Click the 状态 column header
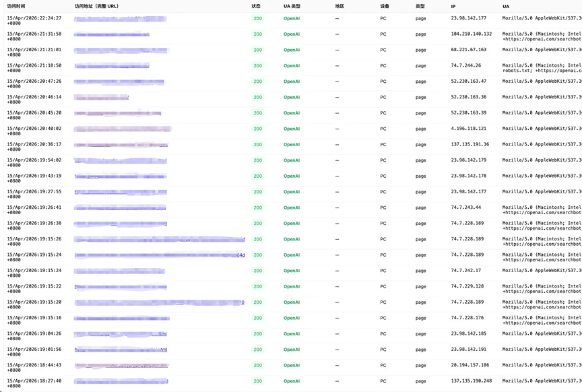The height and width of the screenshot is (392, 582). (x=256, y=6)
